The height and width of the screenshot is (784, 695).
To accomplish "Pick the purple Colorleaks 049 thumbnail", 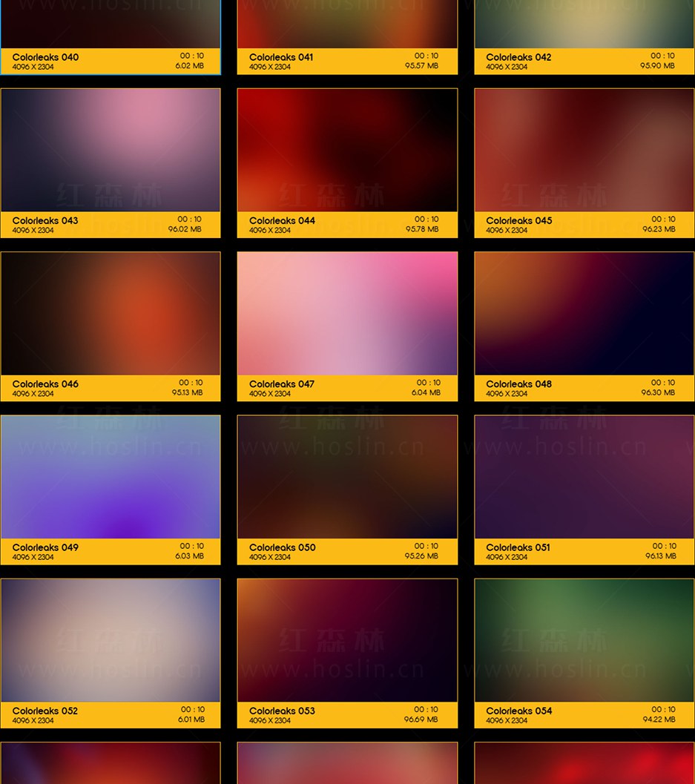I will (x=111, y=477).
